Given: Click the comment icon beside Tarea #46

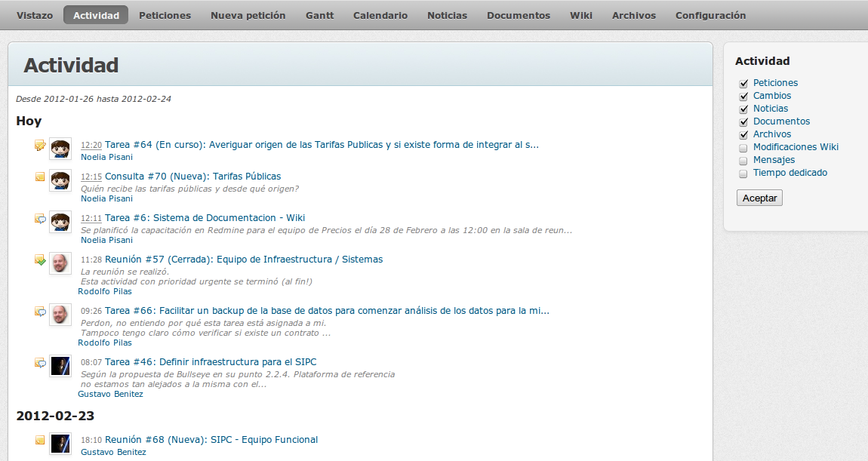Looking at the screenshot, I should point(40,363).
